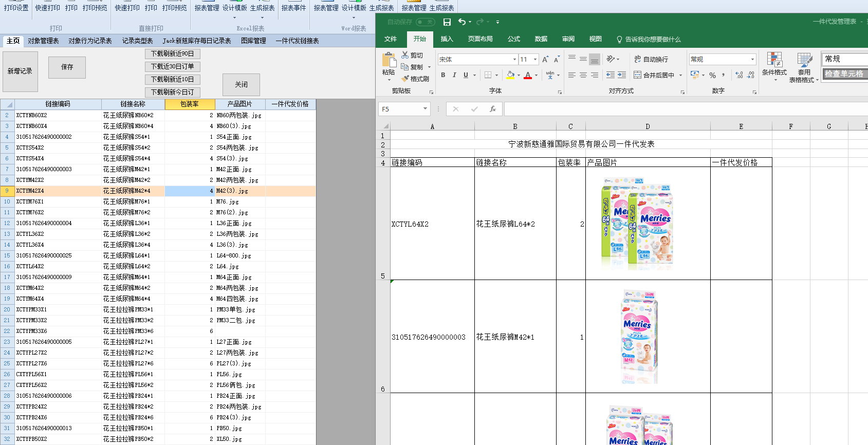The height and width of the screenshot is (445, 868).
Task: Click 合并后居中 merge and center
Action: click(654, 75)
